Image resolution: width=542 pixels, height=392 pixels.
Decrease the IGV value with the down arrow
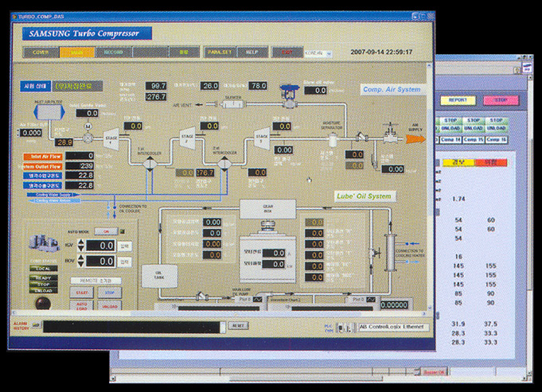pos(80,248)
